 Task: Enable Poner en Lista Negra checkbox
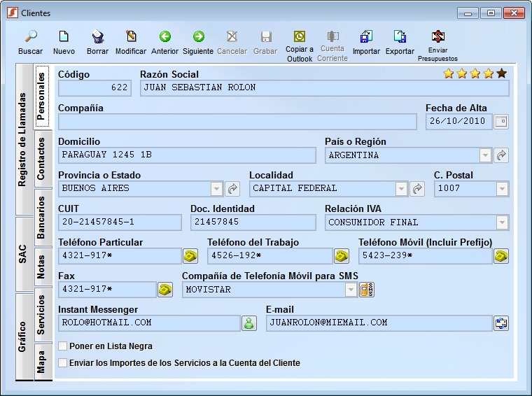63,346
